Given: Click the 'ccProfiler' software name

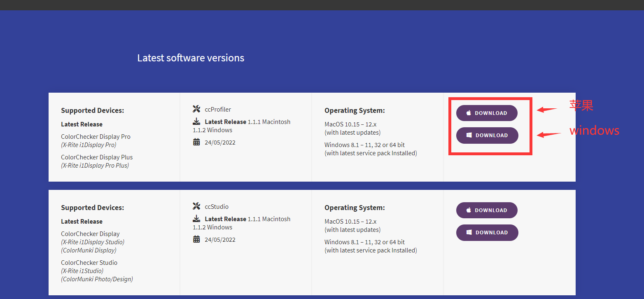Looking at the screenshot, I should [218, 110].
